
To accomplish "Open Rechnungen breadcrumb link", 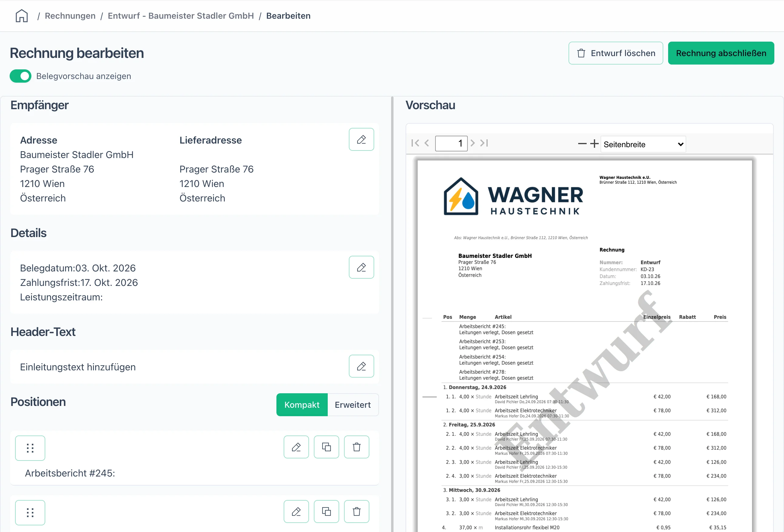I will (70, 16).
